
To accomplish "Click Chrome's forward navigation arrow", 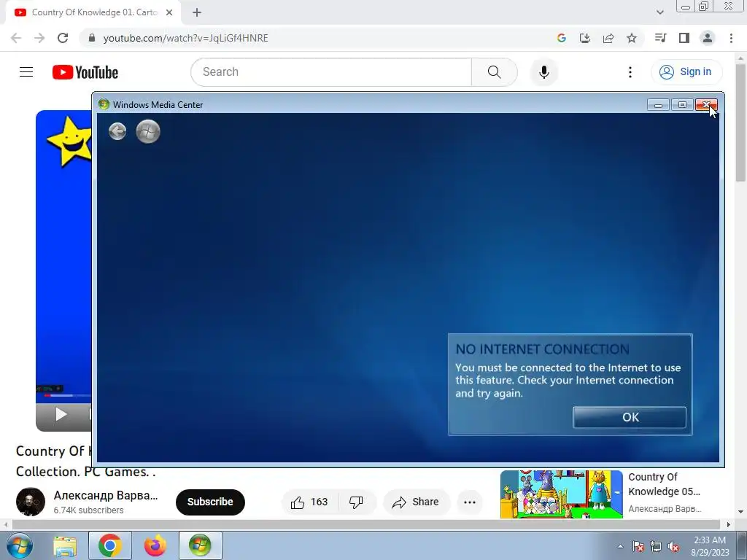I will click(39, 38).
